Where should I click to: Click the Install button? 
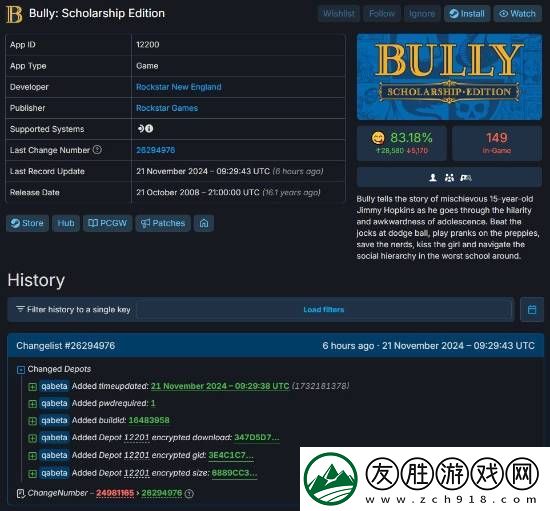467,14
